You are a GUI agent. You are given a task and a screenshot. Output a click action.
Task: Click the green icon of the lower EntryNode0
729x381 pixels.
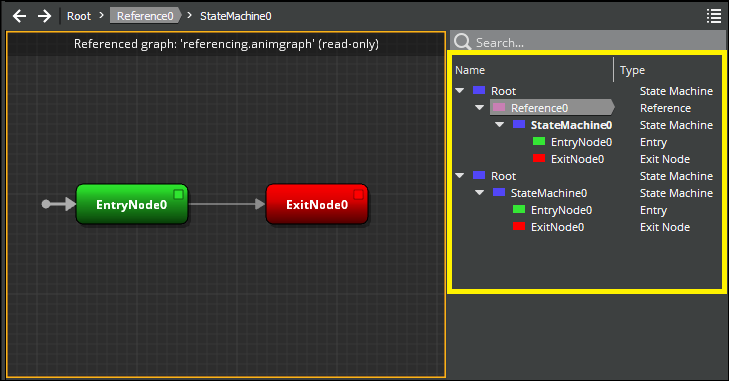coord(519,209)
